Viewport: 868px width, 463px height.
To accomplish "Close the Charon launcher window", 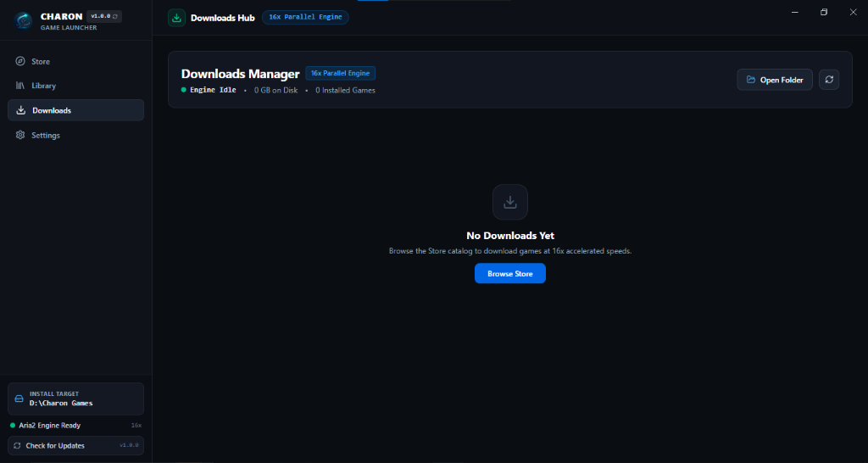I will (x=853, y=12).
